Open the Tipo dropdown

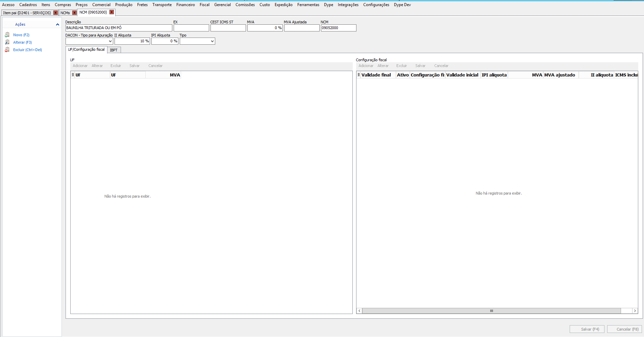(212, 41)
